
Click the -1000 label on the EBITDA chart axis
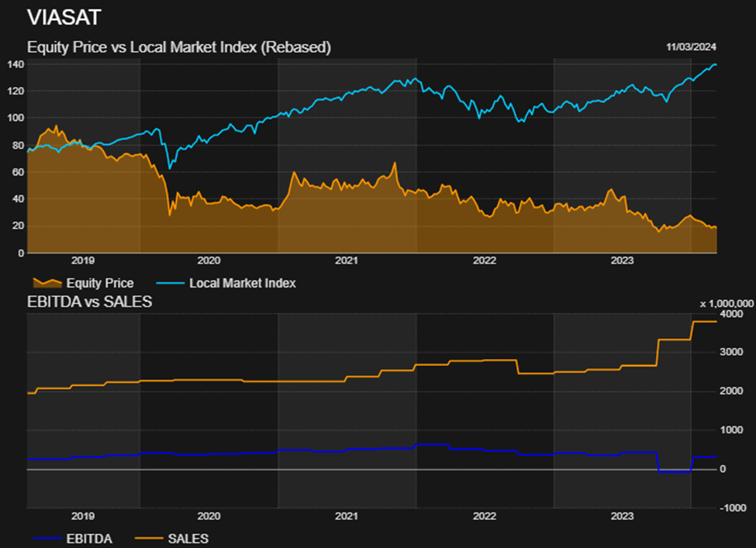[733, 508]
